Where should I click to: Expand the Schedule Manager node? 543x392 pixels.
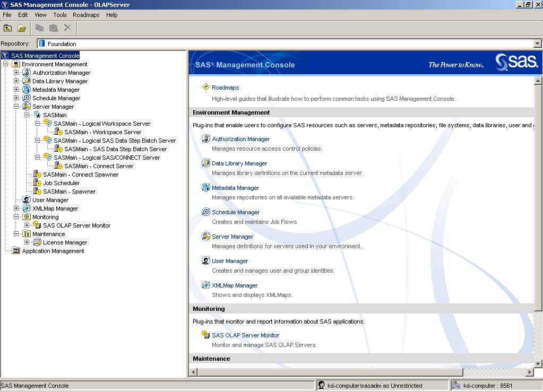click(x=16, y=98)
